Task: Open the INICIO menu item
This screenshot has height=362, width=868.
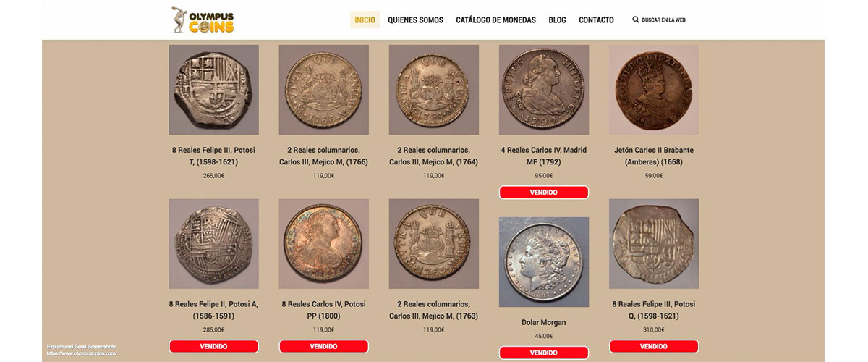Action: click(365, 20)
